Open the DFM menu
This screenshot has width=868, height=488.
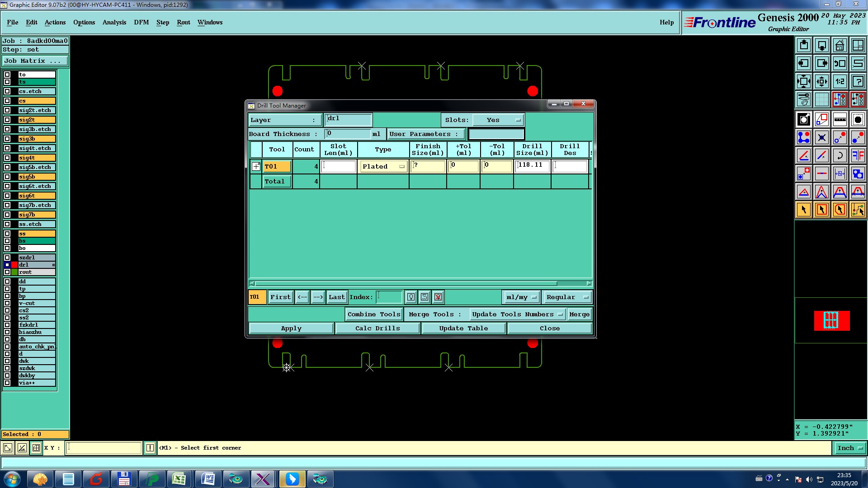click(x=141, y=22)
